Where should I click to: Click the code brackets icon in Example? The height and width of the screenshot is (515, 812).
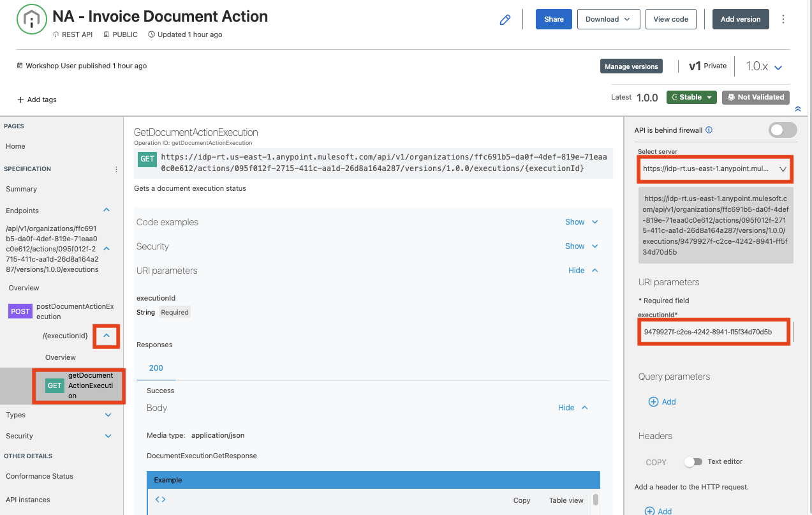pyautogui.click(x=160, y=500)
